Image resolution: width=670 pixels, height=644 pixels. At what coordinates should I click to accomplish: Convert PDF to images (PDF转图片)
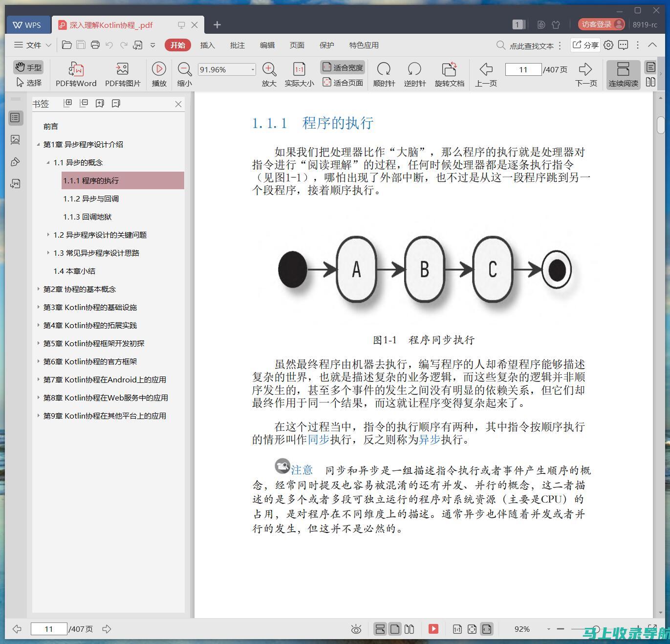pyautogui.click(x=123, y=74)
